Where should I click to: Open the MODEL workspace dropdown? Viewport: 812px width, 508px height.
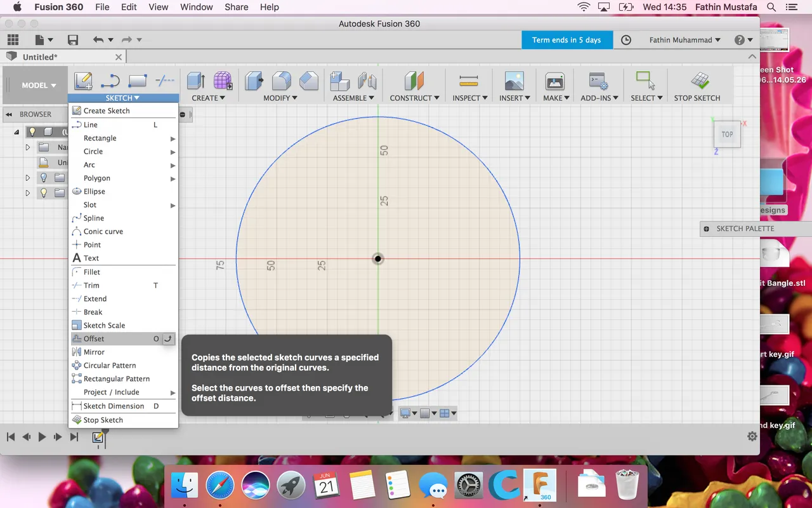point(39,85)
